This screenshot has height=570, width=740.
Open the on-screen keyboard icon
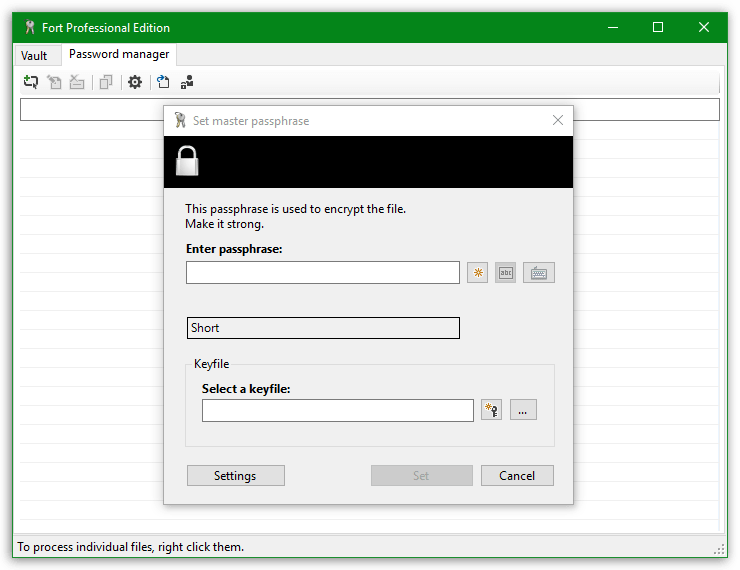pos(538,273)
